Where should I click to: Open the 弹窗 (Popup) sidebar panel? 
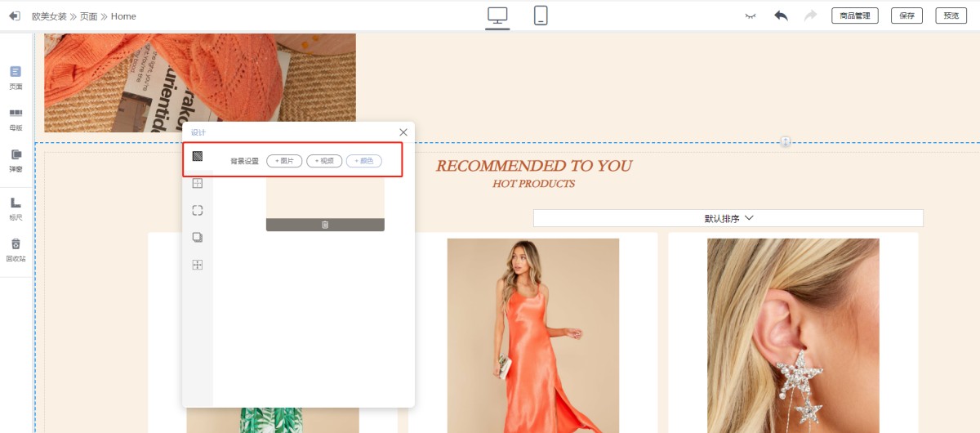[x=16, y=159]
